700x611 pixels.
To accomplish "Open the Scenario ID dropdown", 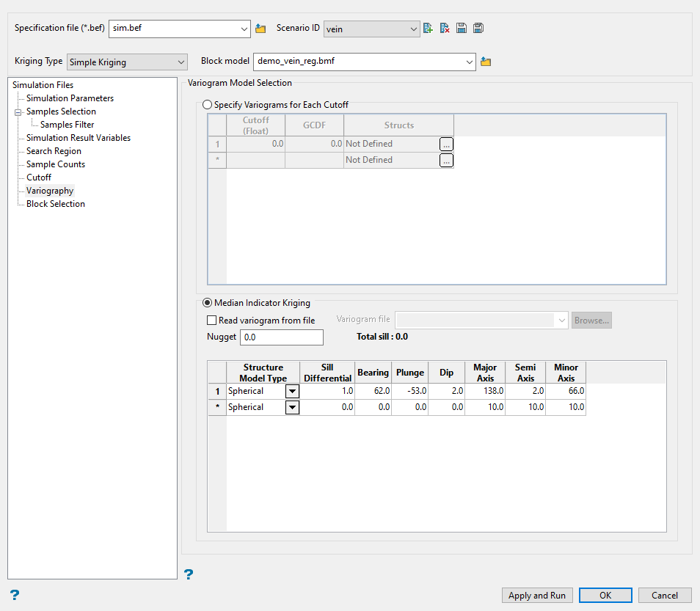I will point(371,29).
